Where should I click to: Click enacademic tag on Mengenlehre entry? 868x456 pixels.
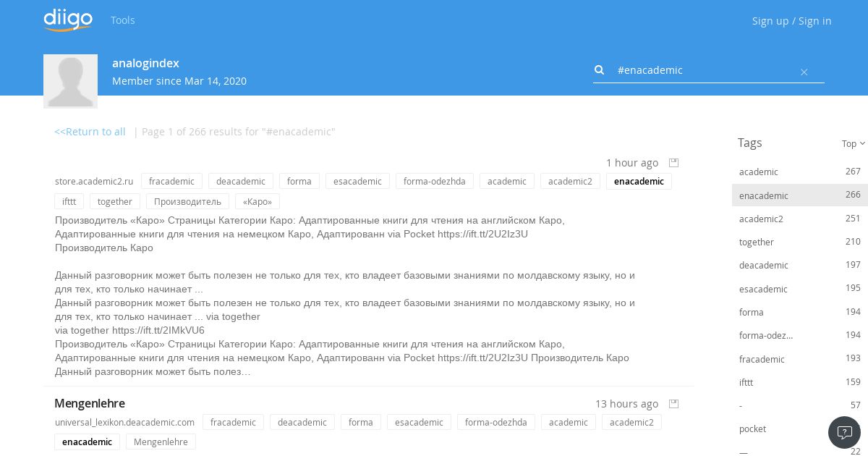[87, 442]
